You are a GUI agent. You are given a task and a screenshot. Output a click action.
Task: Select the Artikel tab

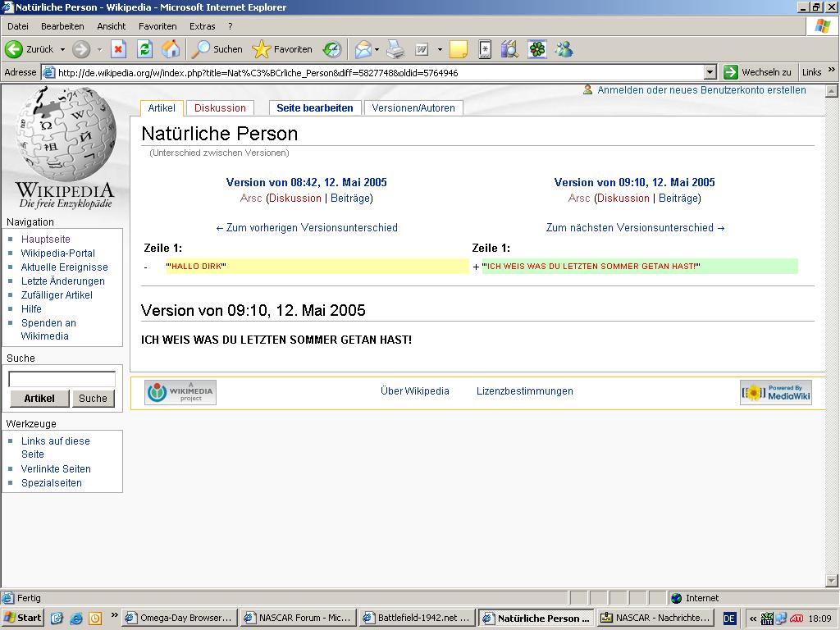162,108
